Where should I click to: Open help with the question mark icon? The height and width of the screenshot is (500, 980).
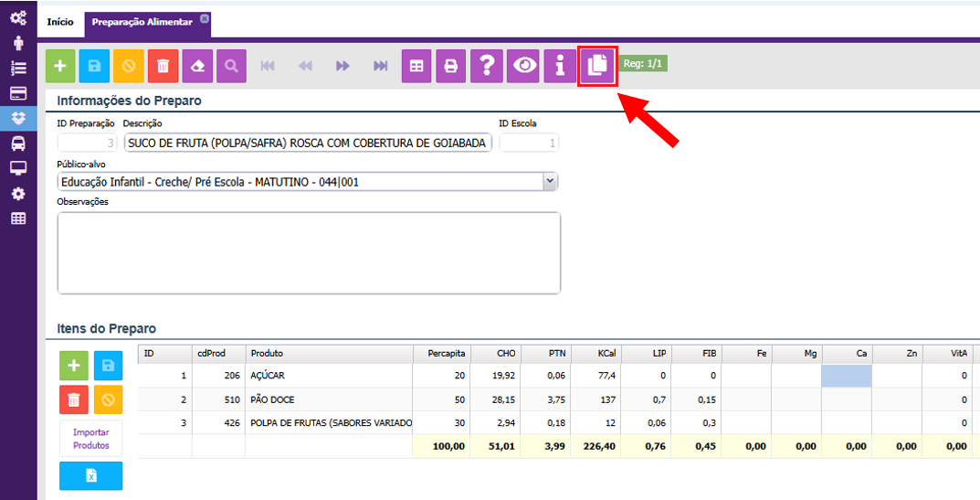(x=488, y=66)
